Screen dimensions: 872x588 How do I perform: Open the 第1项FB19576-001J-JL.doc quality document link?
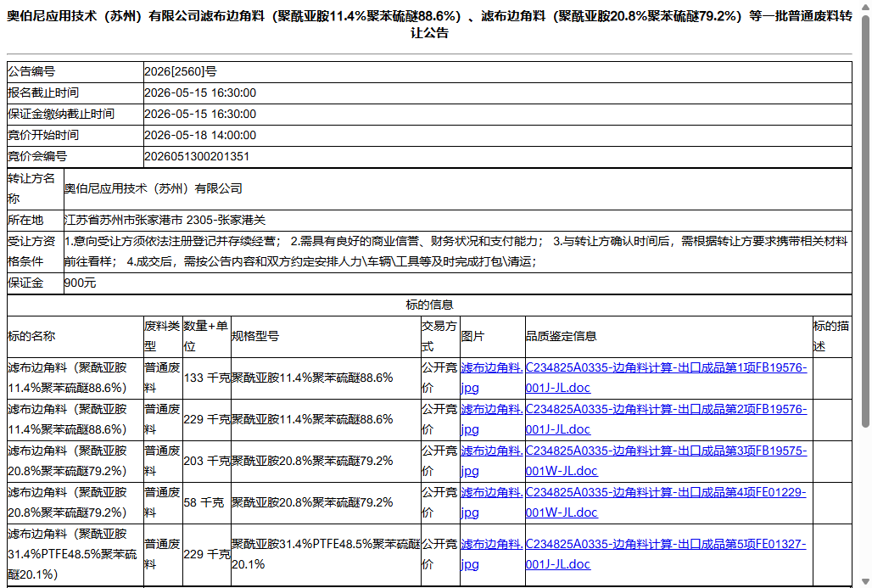click(x=666, y=378)
